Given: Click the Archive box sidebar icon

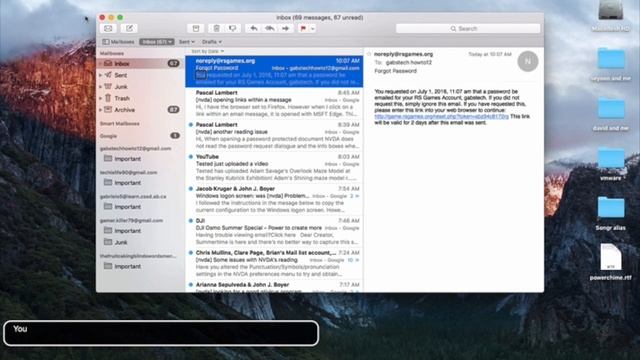Looking at the screenshot, I should pos(108,109).
